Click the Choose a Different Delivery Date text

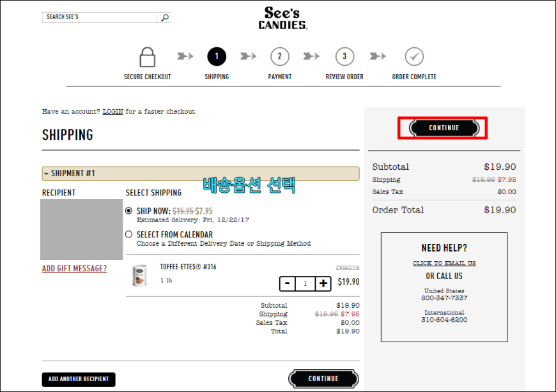[x=224, y=244]
